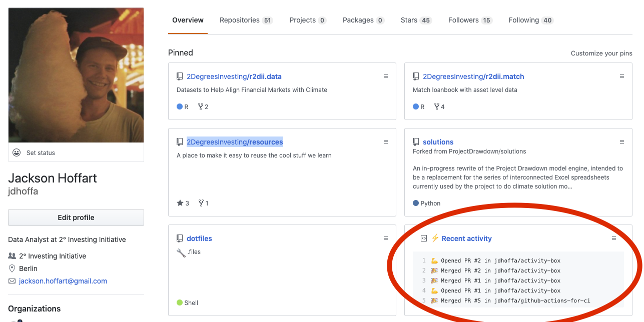
Task: Click the drag handle on resources card
Action: (x=386, y=142)
